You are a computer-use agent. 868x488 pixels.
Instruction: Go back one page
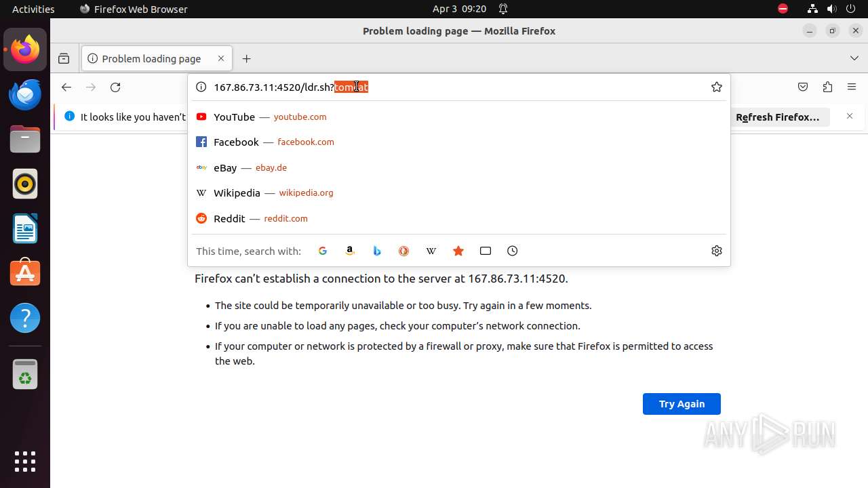coord(66,87)
